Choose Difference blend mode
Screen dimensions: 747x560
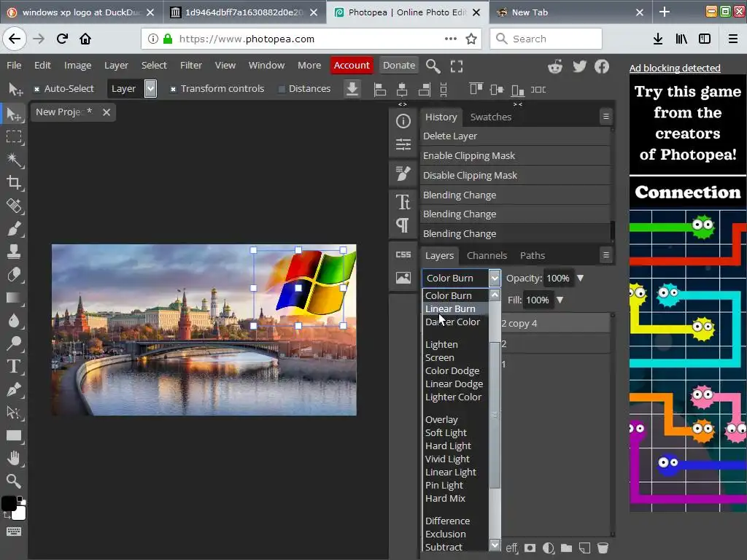tap(455, 521)
